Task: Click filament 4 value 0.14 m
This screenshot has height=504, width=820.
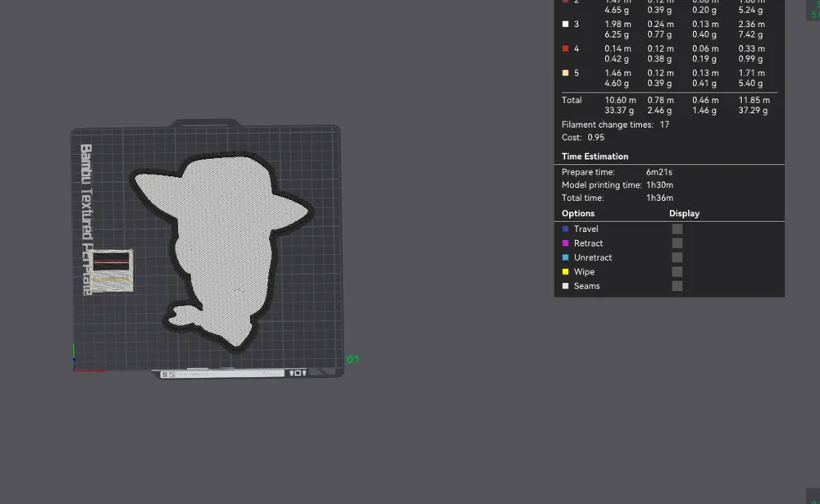Action: (x=617, y=48)
